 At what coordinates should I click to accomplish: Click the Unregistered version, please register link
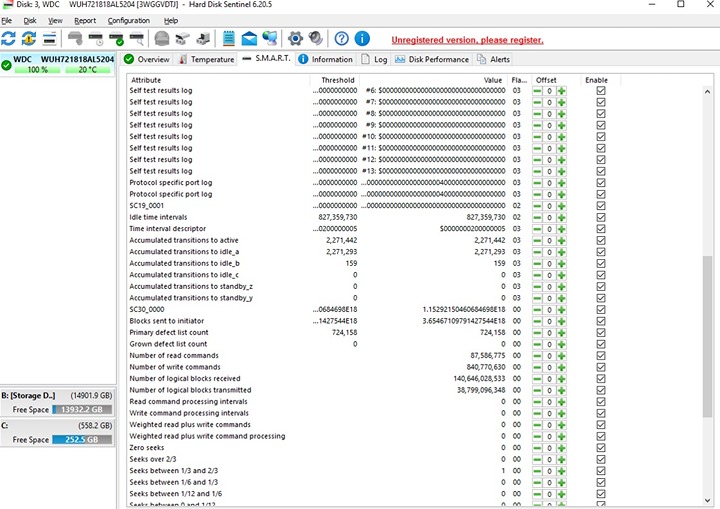pos(467,40)
